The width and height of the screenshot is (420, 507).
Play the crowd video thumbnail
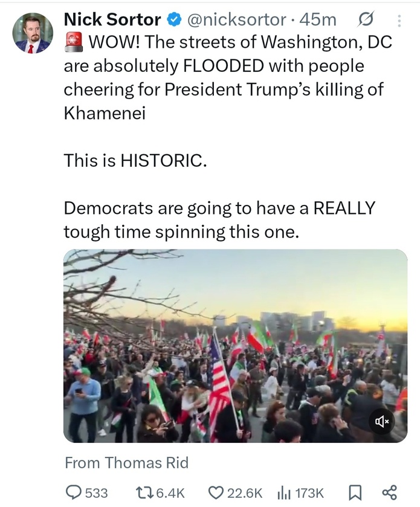[235, 346]
